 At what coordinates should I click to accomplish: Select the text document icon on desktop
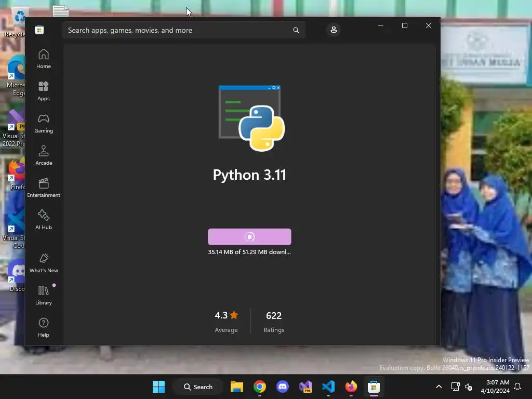(61, 11)
